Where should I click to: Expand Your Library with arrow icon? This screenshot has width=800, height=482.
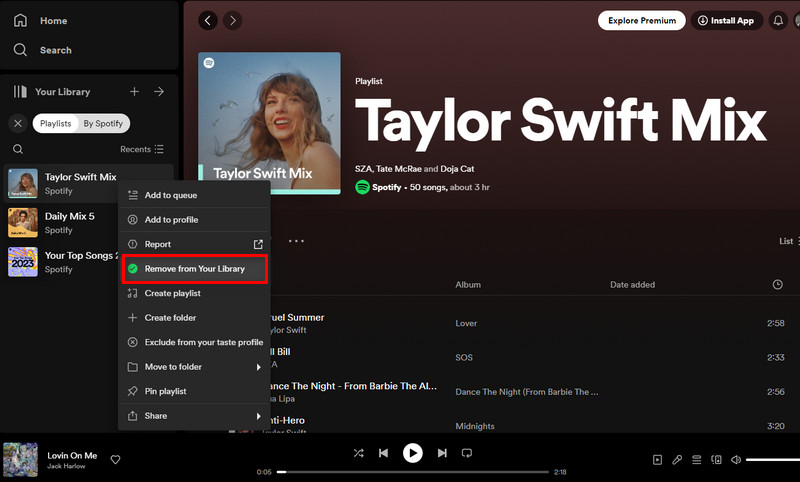[x=159, y=91]
